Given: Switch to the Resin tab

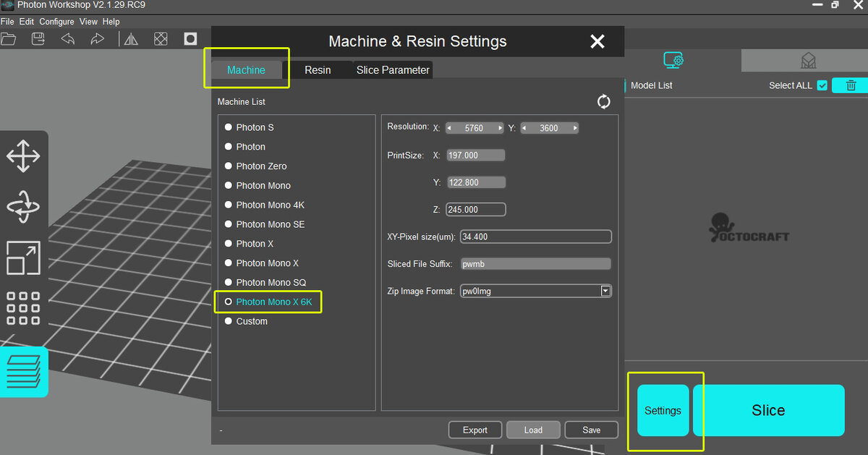Looking at the screenshot, I should coord(318,70).
